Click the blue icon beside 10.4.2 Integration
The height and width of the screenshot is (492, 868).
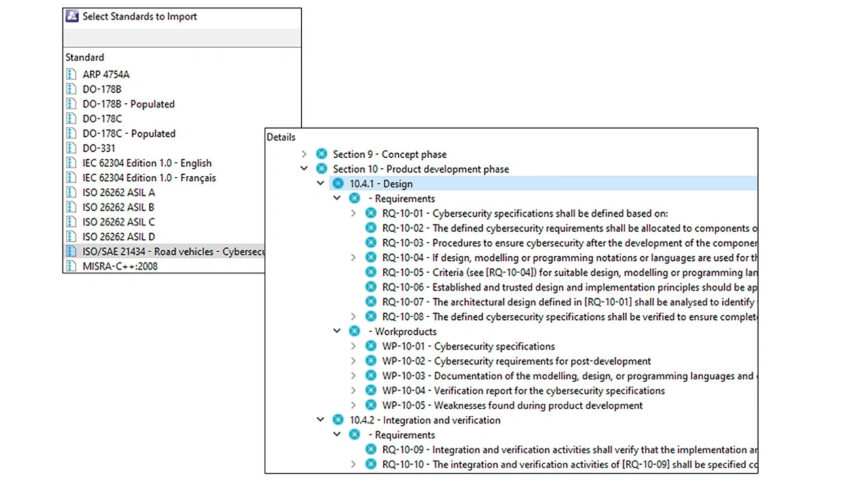click(338, 420)
